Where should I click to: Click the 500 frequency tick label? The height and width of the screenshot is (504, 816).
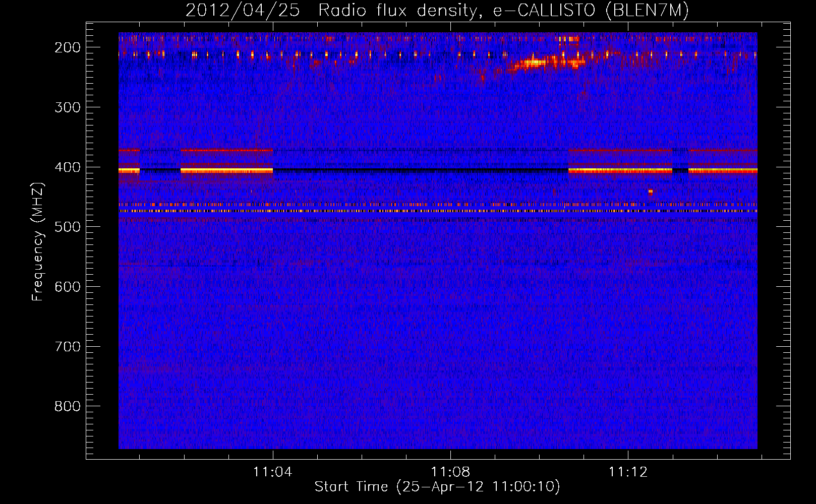click(68, 227)
